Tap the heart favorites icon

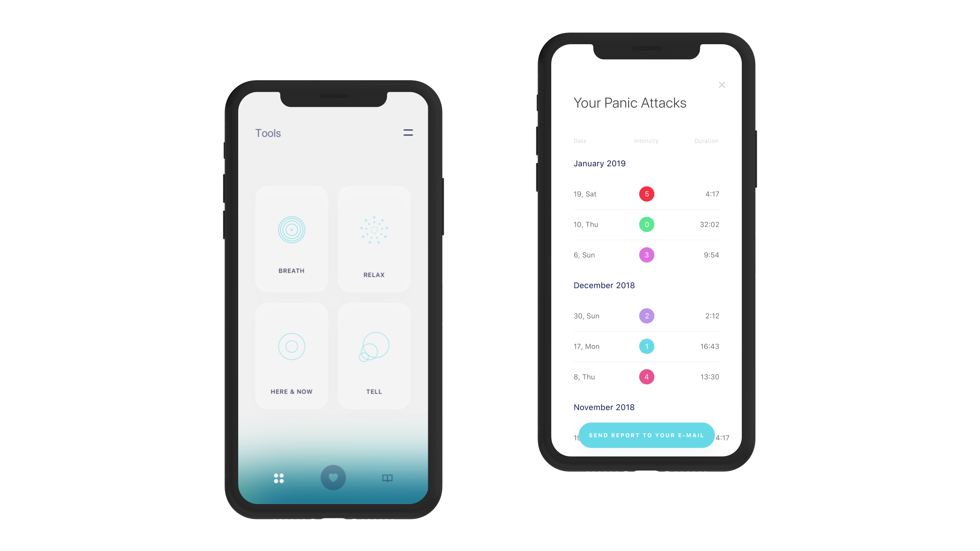click(333, 478)
